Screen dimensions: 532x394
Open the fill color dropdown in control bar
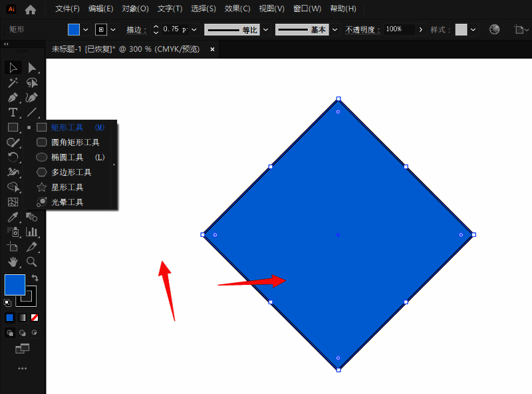[x=86, y=30]
